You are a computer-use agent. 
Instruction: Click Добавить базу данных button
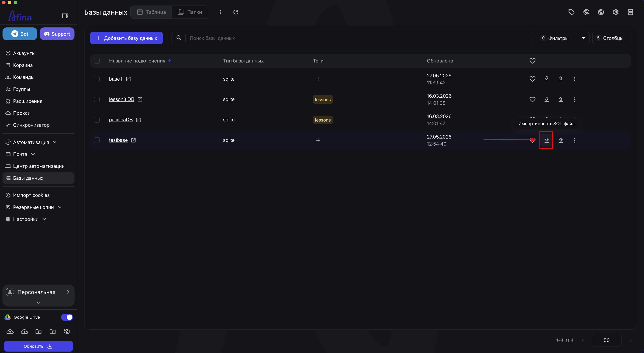tap(126, 38)
